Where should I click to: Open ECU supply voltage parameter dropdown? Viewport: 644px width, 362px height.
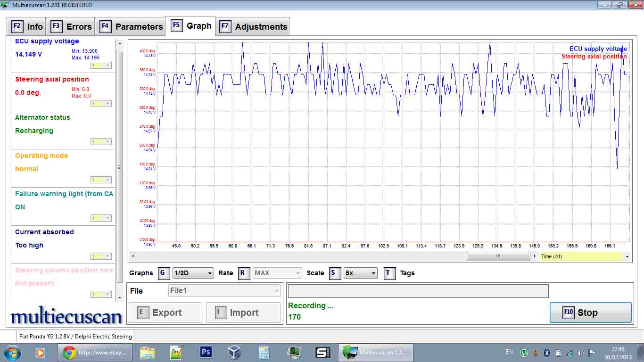(101, 66)
